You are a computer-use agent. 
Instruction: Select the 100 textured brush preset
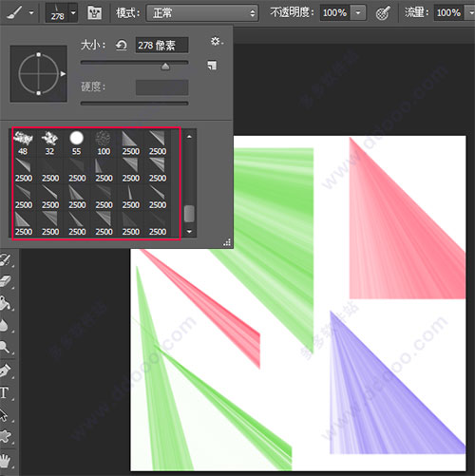pyautogui.click(x=104, y=143)
